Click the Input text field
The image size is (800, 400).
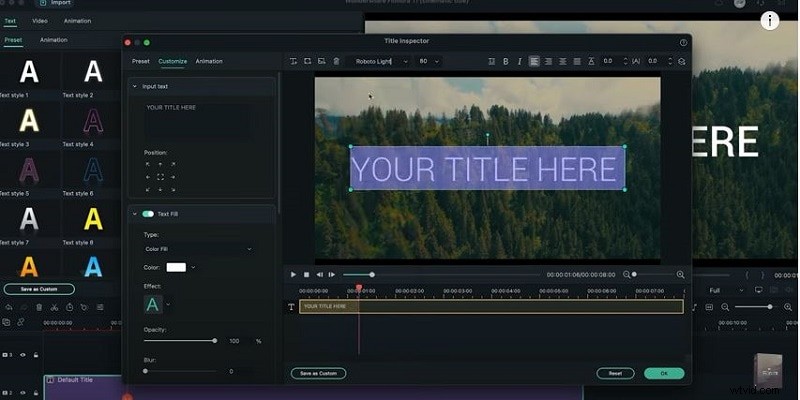point(198,121)
